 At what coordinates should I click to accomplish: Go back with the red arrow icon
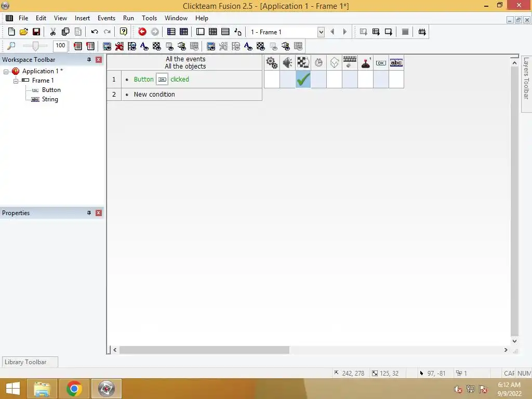tap(142, 32)
